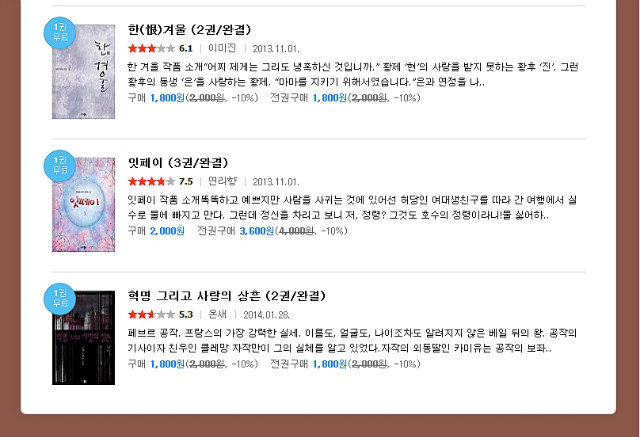Click the 1권 무료 badge on 한(恨)겨울
This screenshot has width=640, height=437.
pyautogui.click(x=60, y=33)
